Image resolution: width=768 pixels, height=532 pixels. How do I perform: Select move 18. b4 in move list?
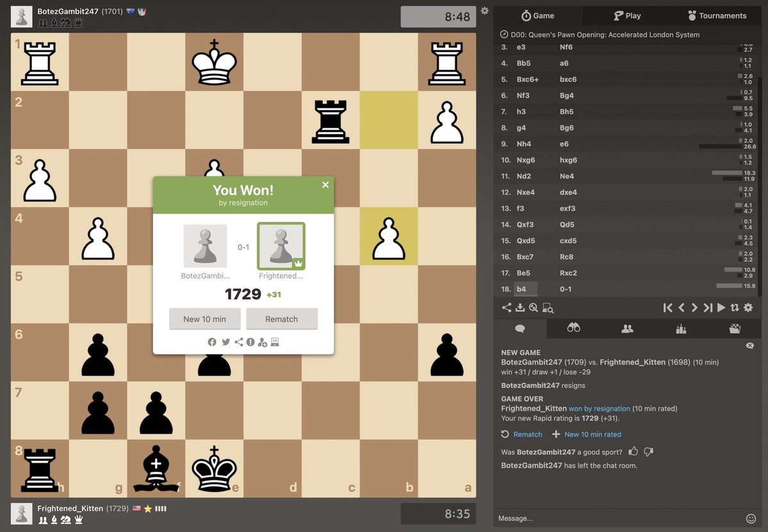point(526,289)
